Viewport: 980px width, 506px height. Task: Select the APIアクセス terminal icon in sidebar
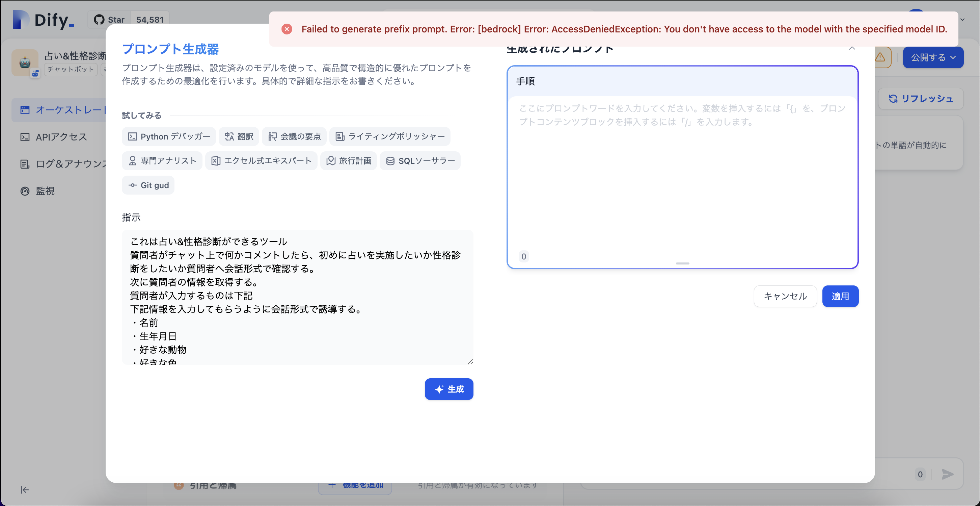click(24, 137)
